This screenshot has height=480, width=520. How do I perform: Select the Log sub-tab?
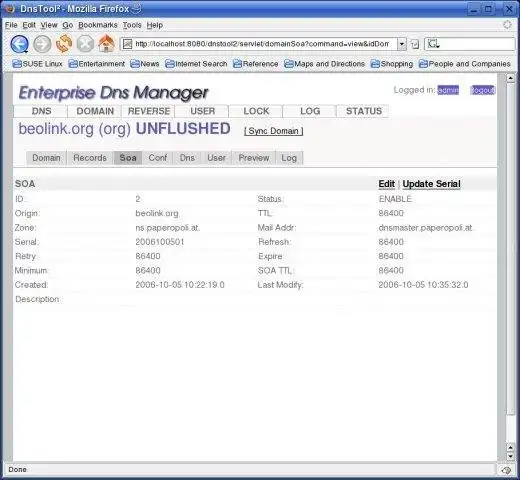coord(289,158)
